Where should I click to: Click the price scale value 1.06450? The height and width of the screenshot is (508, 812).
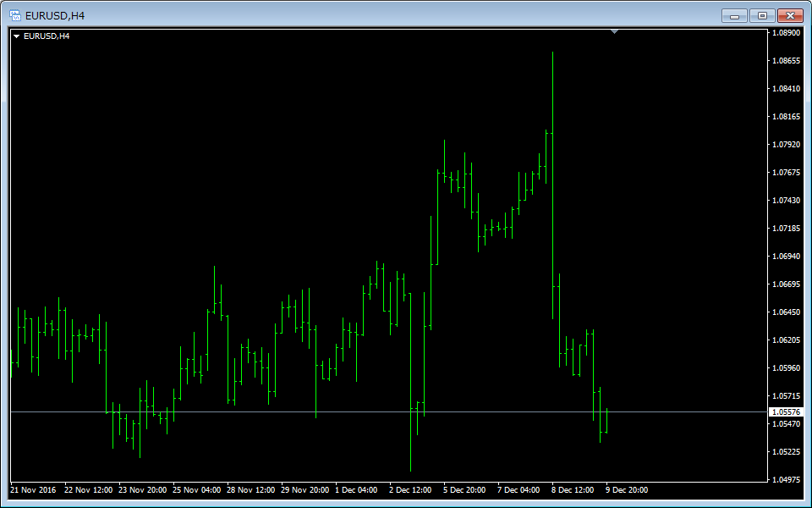coord(786,312)
